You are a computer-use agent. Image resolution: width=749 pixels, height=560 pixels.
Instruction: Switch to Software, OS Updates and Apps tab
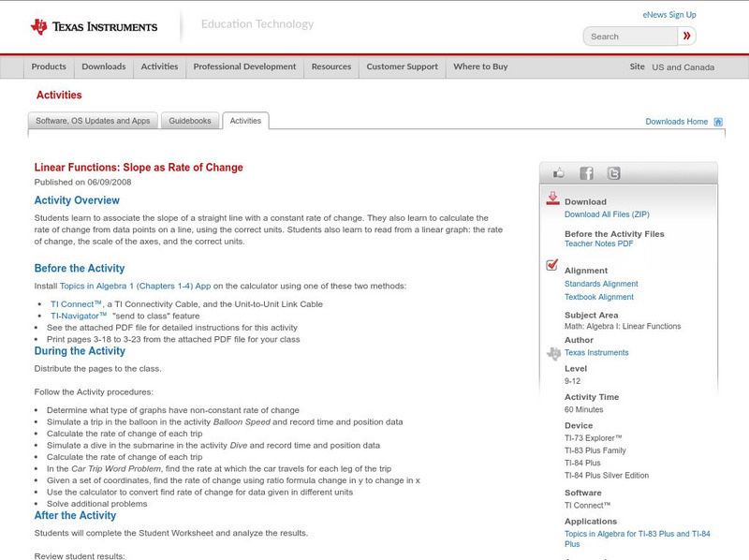(x=93, y=121)
